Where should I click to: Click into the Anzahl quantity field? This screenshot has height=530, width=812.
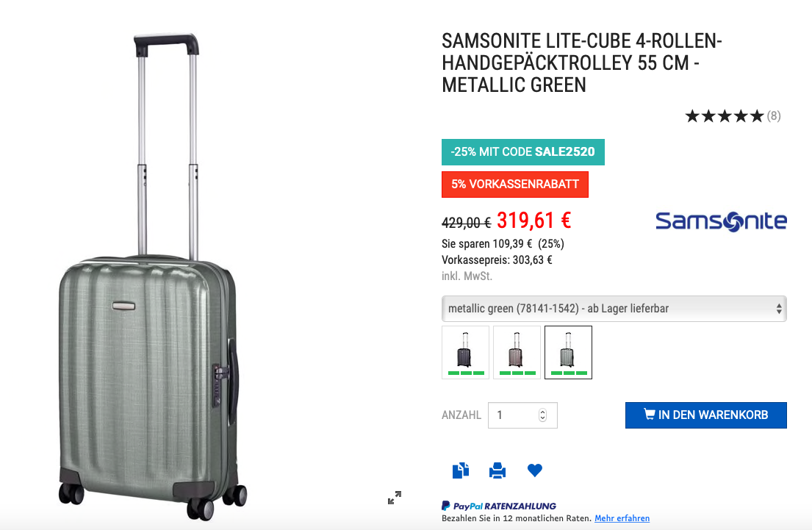pyautogui.click(x=514, y=415)
